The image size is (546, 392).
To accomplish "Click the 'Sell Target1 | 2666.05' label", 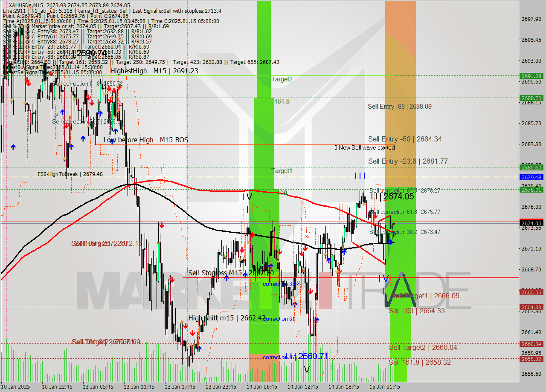I will (425, 296).
